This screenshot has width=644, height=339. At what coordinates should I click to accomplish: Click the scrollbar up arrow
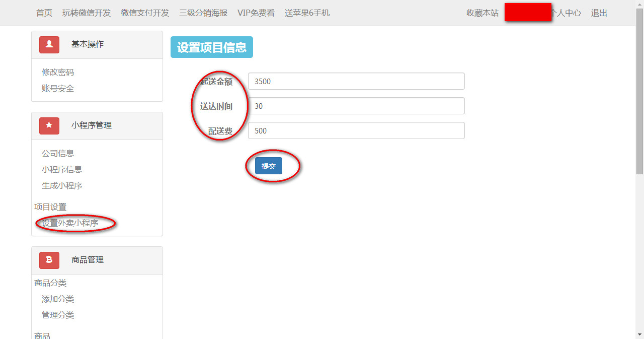(639, 4)
